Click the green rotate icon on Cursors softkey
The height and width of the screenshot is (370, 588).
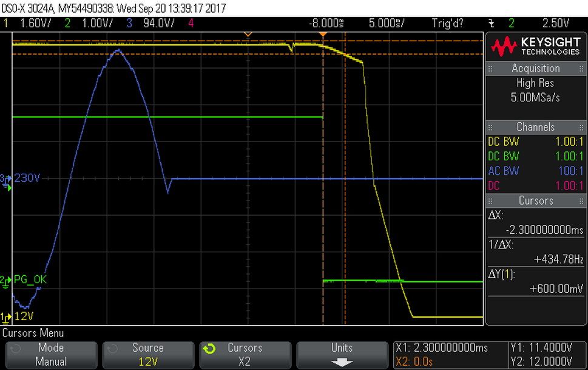(x=209, y=349)
